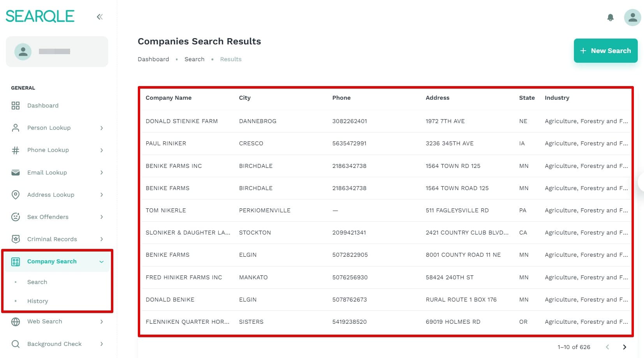The image size is (644, 358).
Task: Click Company Name column header
Action: coord(169,98)
